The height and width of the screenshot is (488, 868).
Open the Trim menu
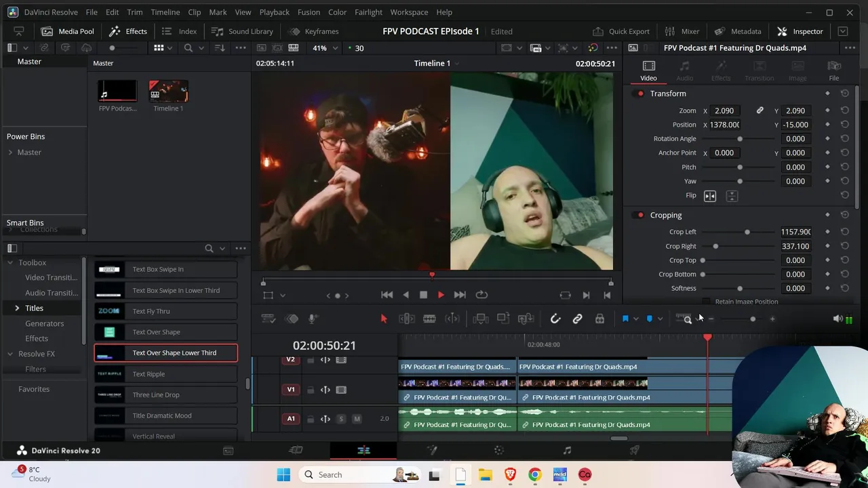point(134,12)
